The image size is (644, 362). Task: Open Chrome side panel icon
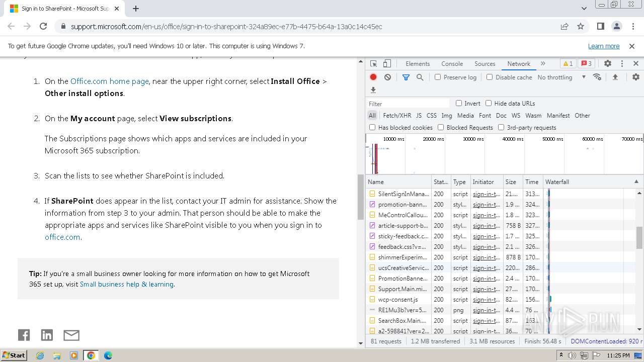tap(601, 26)
